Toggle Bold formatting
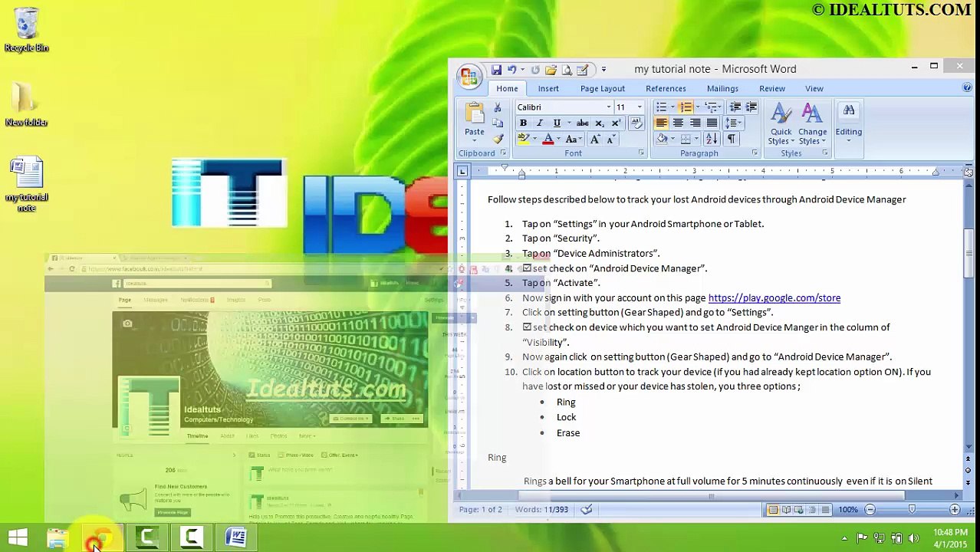 click(x=523, y=123)
